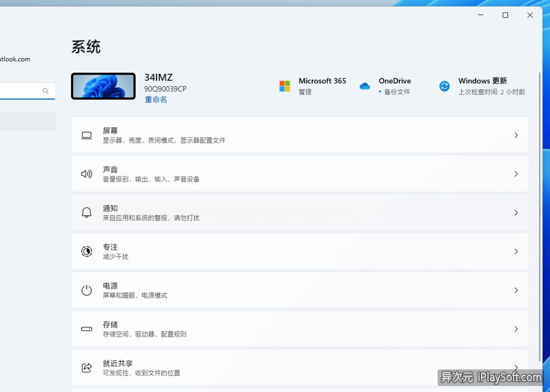Click the Microsoft 365 logo
This screenshot has height=392, width=550.
coord(285,86)
